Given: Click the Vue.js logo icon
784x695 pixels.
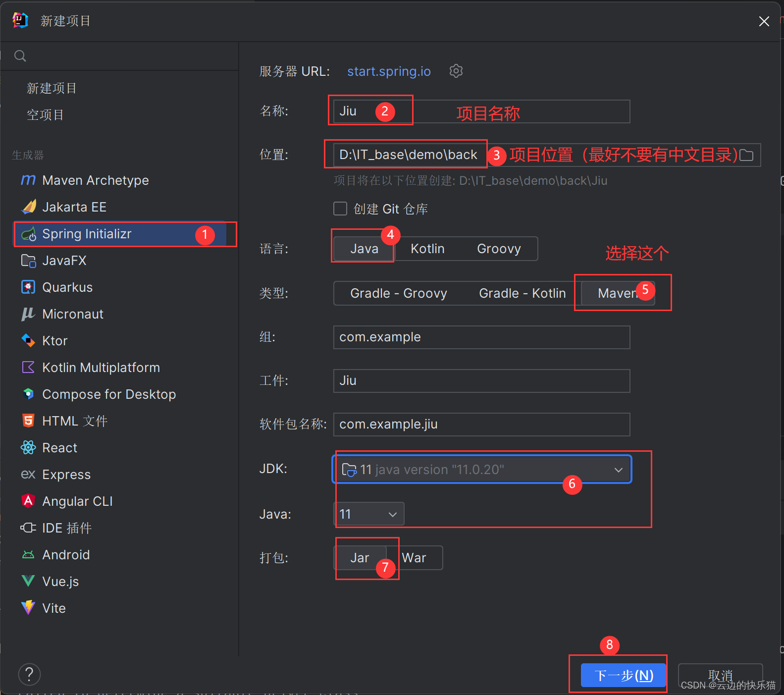Looking at the screenshot, I should coord(28,581).
